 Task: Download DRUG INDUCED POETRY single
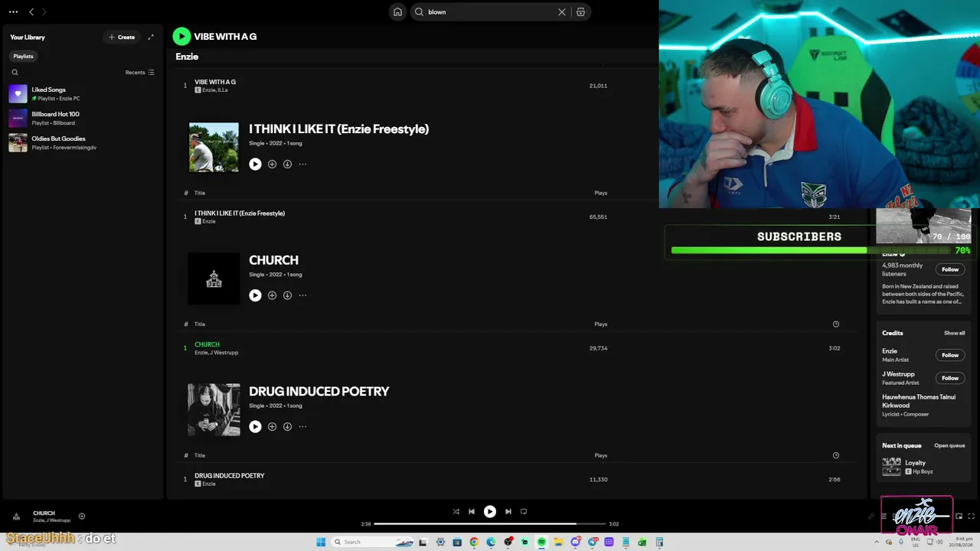pyautogui.click(x=287, y=426)
